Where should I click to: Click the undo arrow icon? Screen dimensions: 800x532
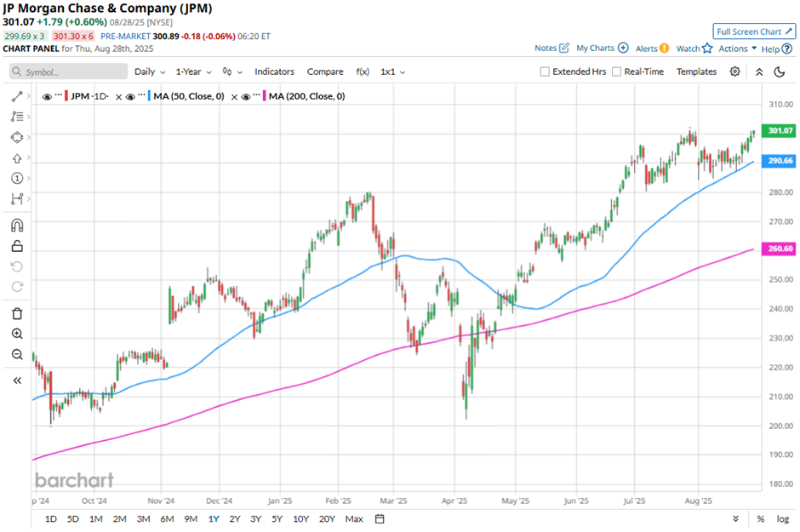click(17, 266)
